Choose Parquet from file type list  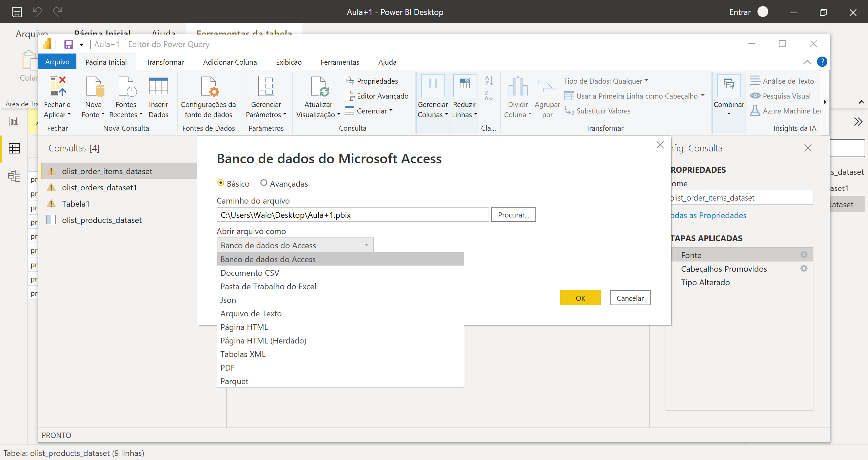(x=340, y=381)
